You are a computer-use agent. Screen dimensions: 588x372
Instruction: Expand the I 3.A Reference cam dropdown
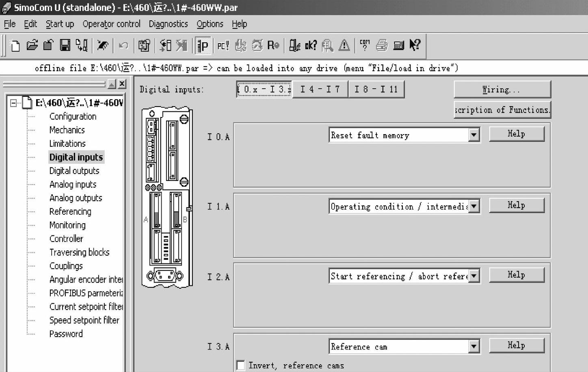coord(473,346)
